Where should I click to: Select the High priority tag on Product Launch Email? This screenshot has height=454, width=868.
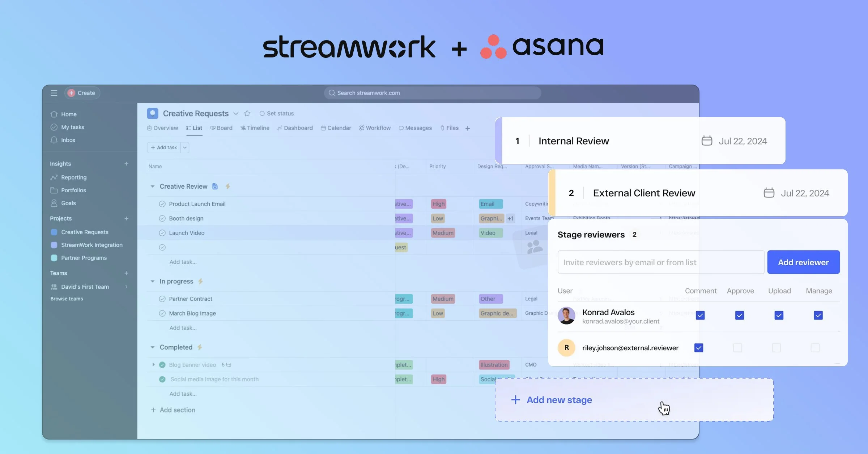tap(438, 204)
